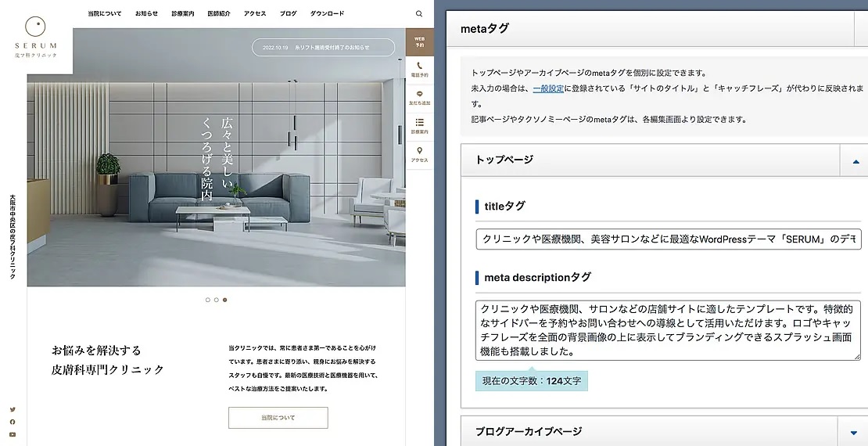
Task: Open the YouTube social icon
Action: [13, 434]
